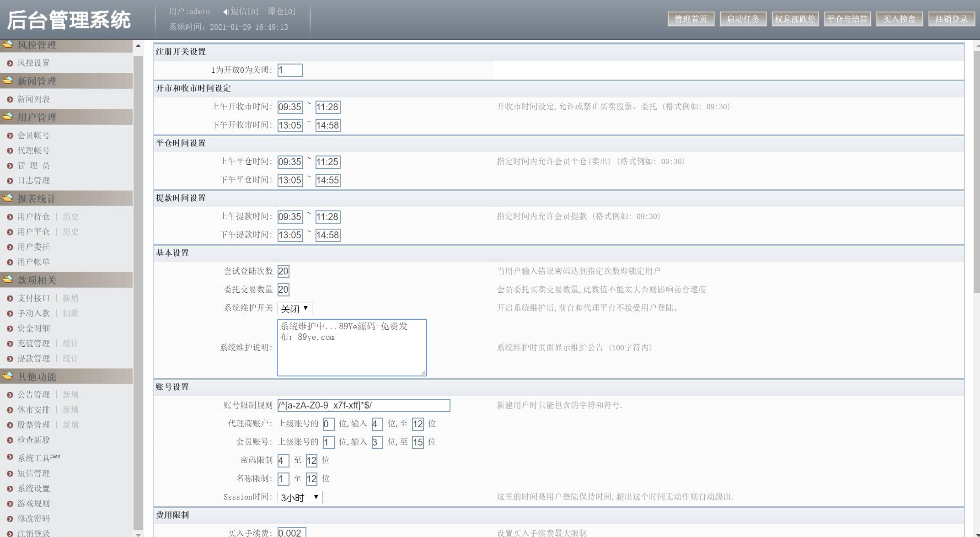
Task: Open 日志管理 in sidebar
Action: 33,181
